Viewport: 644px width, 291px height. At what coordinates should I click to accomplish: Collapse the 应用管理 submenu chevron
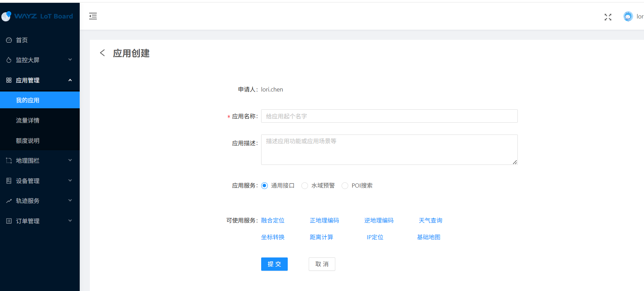(70, 80)
